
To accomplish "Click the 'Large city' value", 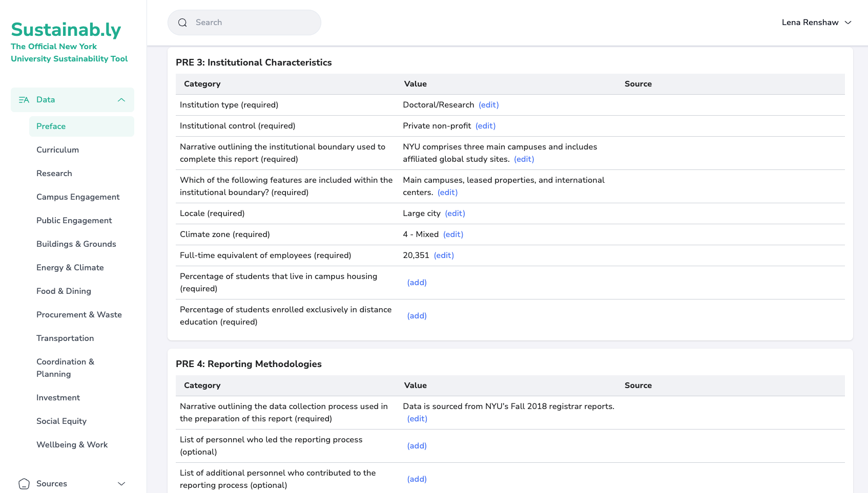I will click(422, 213).
